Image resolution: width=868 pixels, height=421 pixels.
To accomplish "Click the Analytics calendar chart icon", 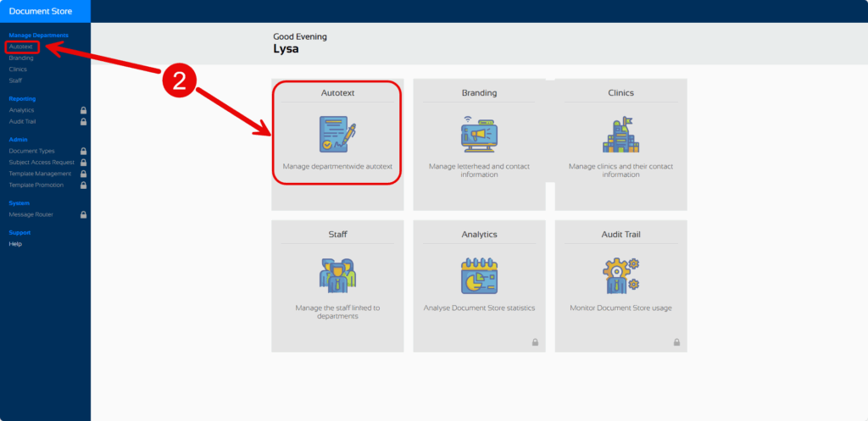I will tap(479, 275).
